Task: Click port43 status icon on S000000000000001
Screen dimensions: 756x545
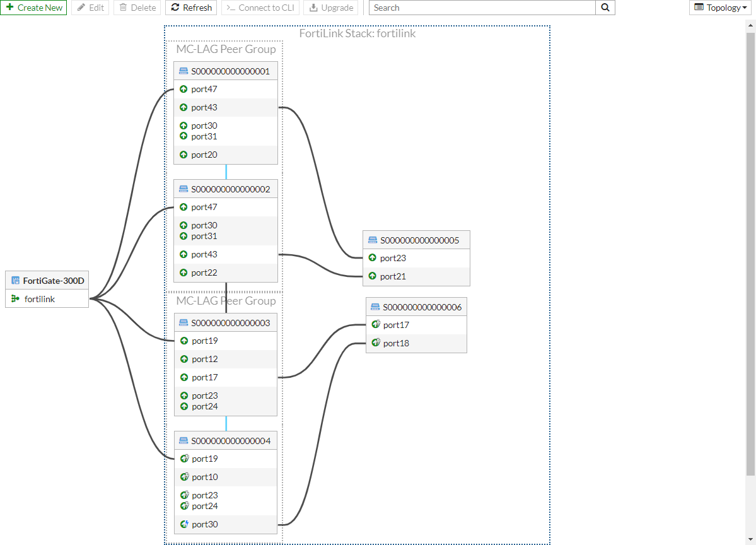Action: pos(183,108)
